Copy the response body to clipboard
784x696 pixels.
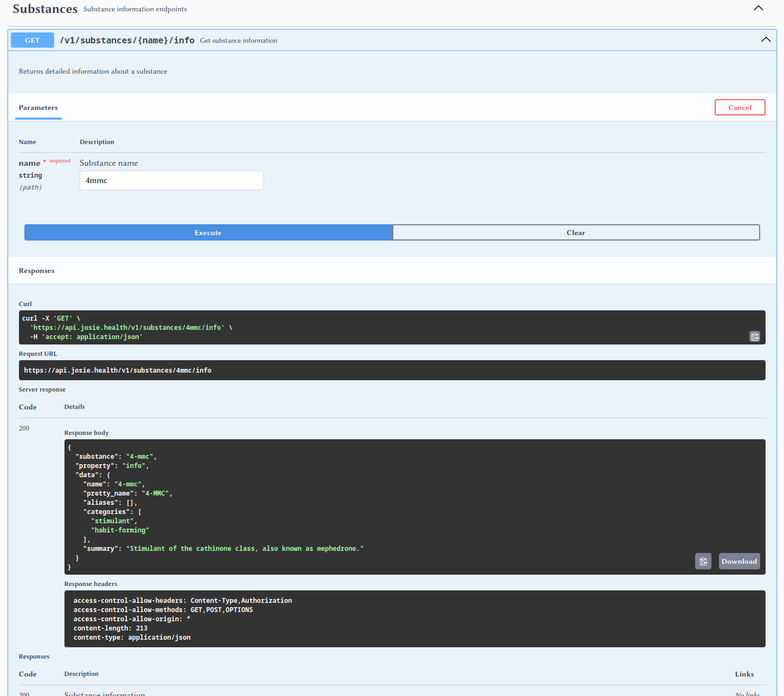click(x=703, y=561)
